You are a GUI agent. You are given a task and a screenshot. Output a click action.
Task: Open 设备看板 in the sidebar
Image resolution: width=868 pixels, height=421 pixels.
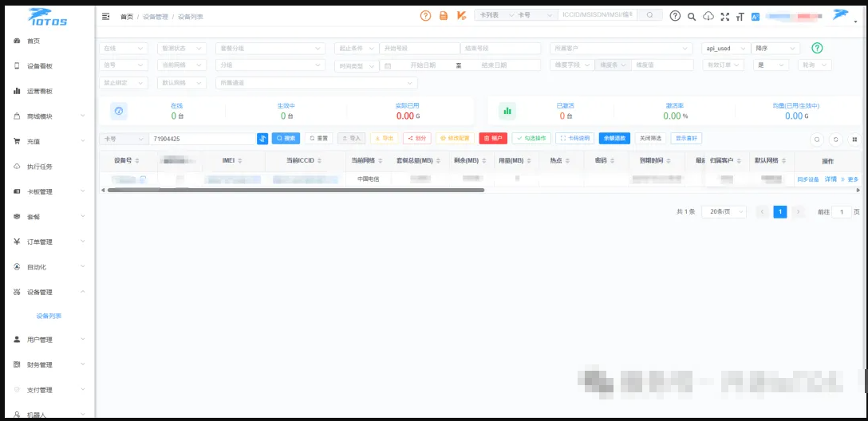pyautogui.click(x=49, y=66)
